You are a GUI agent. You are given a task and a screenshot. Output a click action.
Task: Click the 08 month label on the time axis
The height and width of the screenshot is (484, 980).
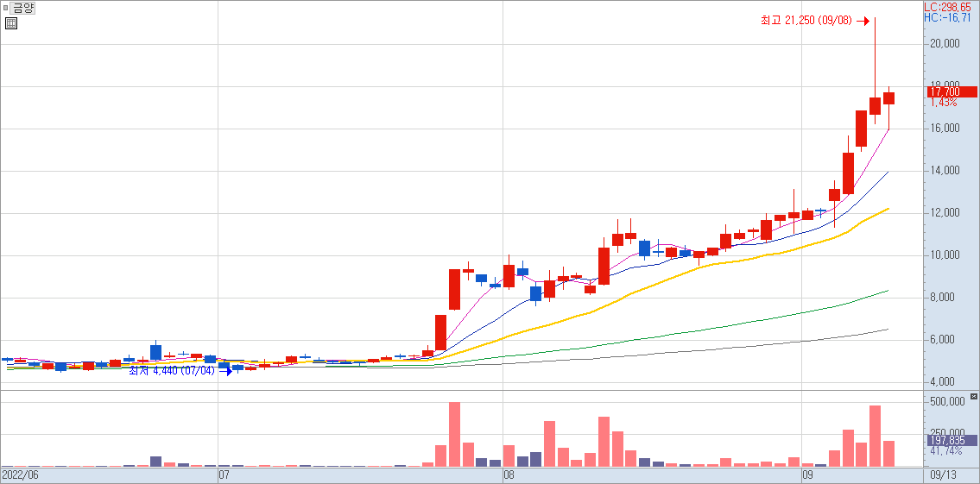click(x=509, y=475)
